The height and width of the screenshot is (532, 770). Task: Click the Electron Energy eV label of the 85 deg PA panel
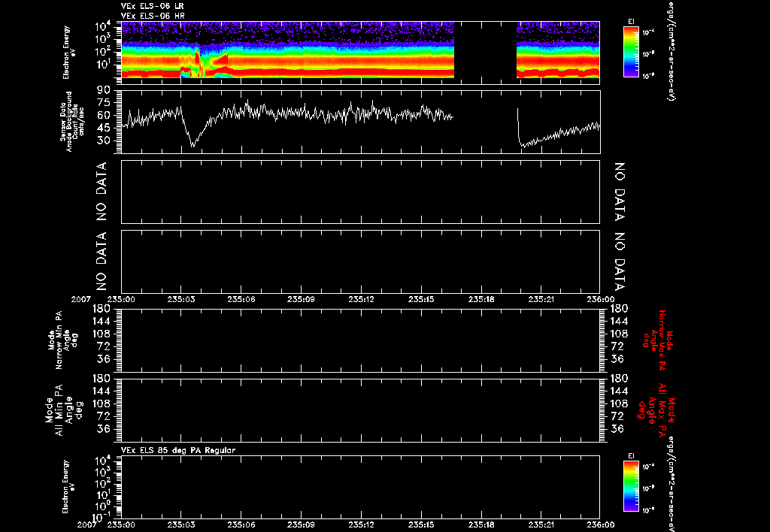(67, 486)
